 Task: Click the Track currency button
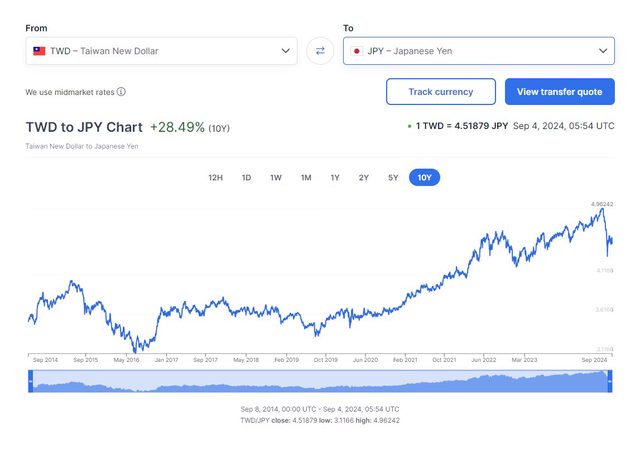[x=440, y=92]
